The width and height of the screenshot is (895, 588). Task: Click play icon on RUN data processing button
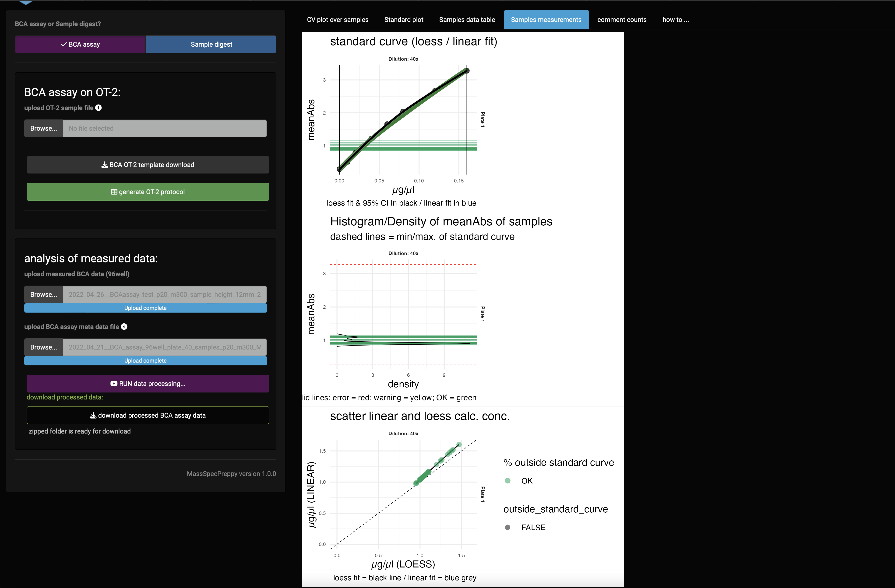113,383
